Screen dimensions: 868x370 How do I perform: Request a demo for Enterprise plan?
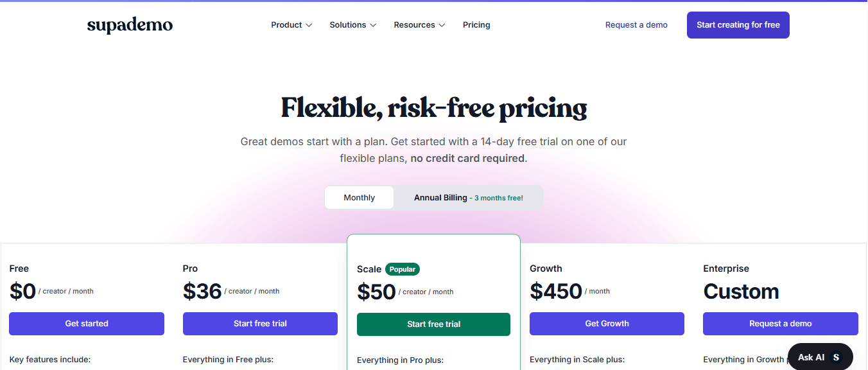pos(781,324)
